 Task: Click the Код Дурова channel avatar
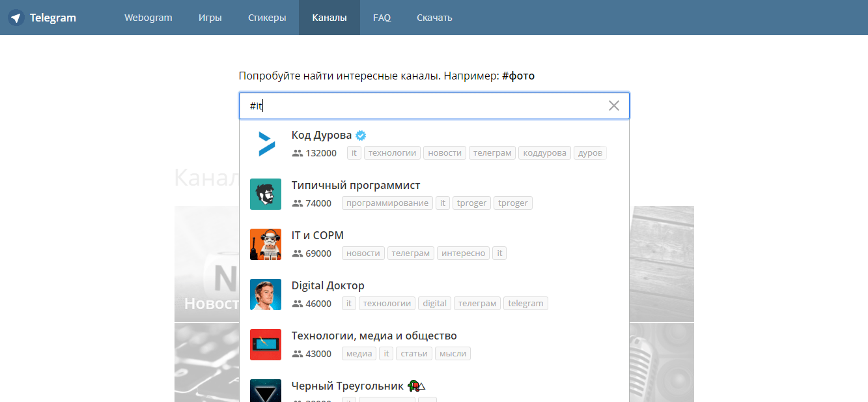click(x=266, y=144)
